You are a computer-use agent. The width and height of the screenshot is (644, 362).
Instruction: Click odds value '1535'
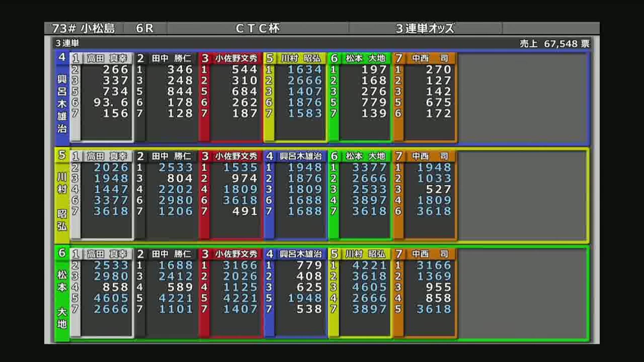point(240,168)
